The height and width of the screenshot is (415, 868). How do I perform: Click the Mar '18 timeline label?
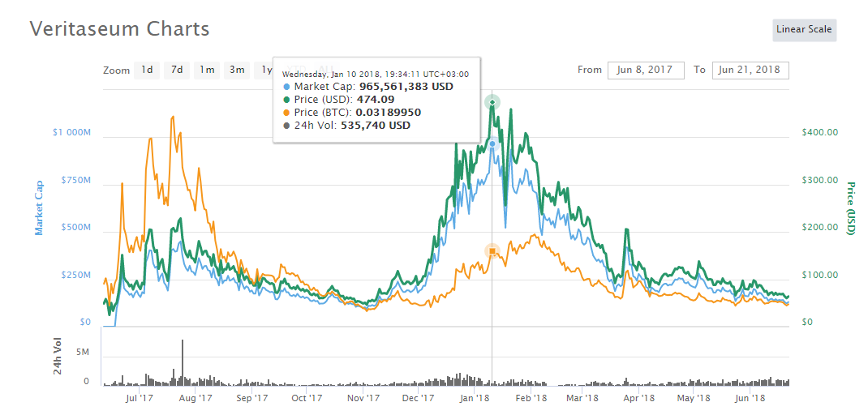pyautogui.click(x=583, y=397)
